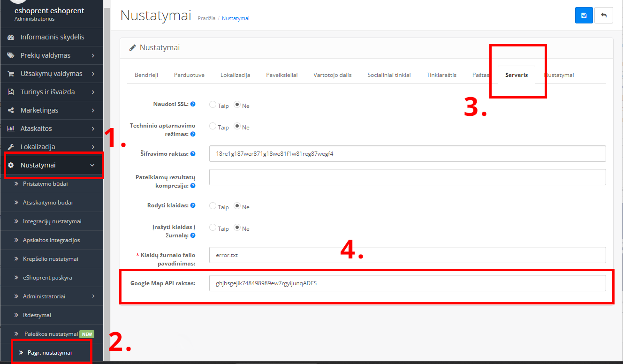Open the Socialiniai tinklai tab
Screen dimensions: 623x364
389,75
